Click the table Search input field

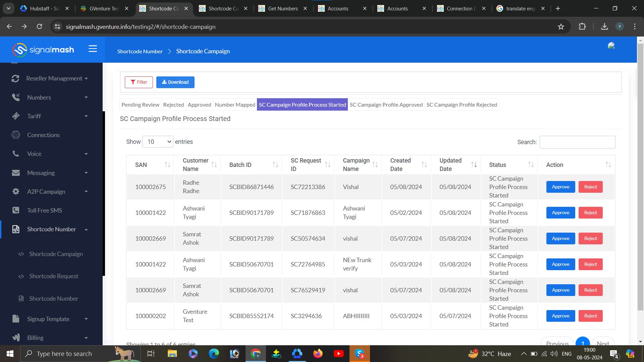tap(577, 142)
